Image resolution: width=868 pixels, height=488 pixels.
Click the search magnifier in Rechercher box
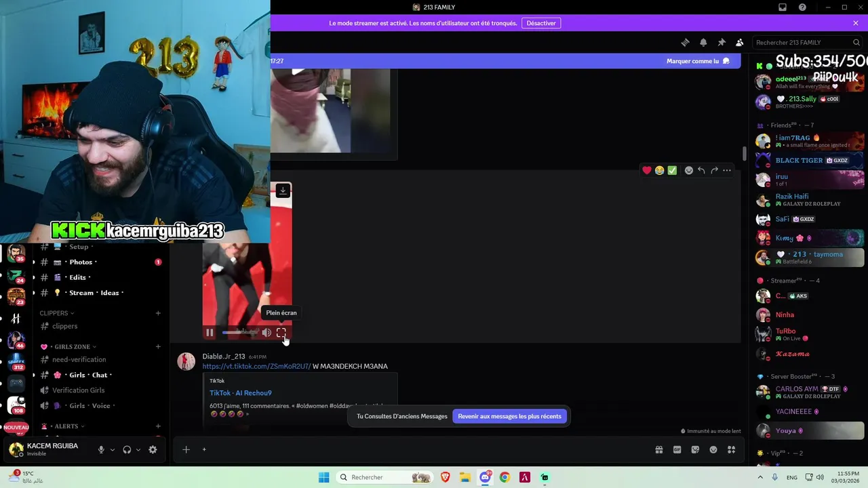click(856, 42)
